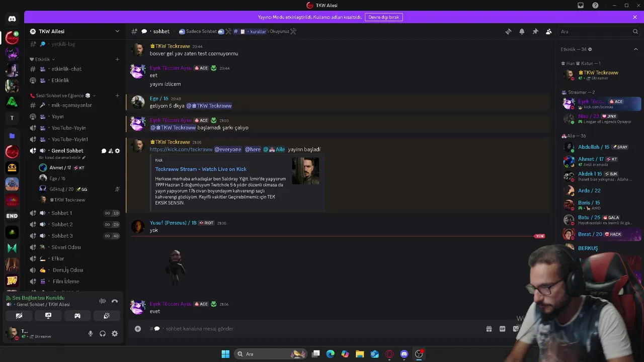644x362 pixels.
Task: Invite people to Genel Sohbet channel
Action: pyautogui.click(x=111, y=151)
